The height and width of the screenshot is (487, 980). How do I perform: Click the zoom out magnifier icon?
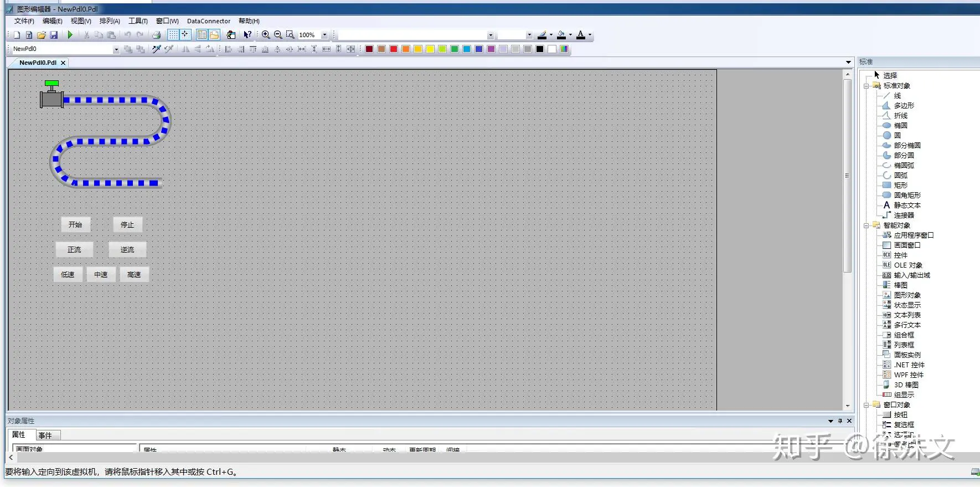[x=278, y=35]
